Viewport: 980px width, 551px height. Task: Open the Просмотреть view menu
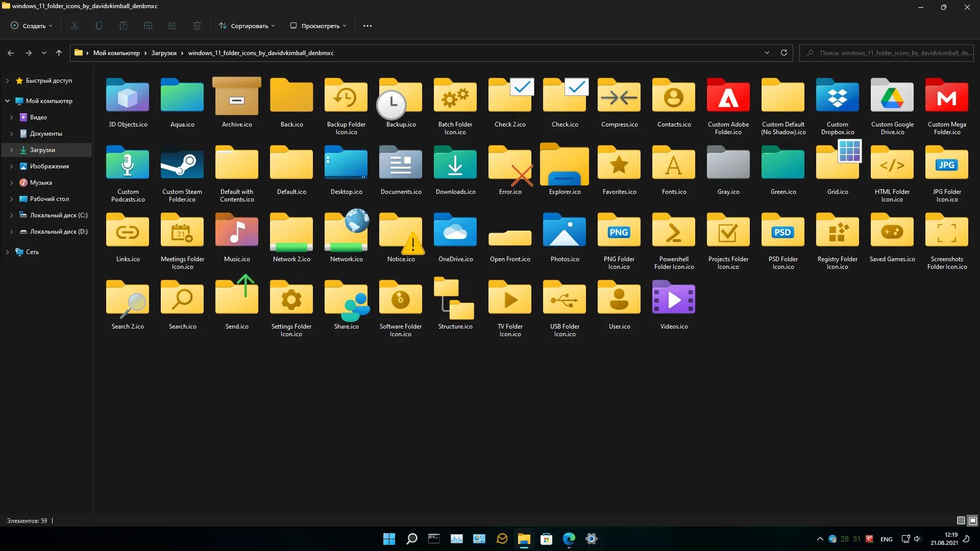pyautogui.click(x=318, y=26)
